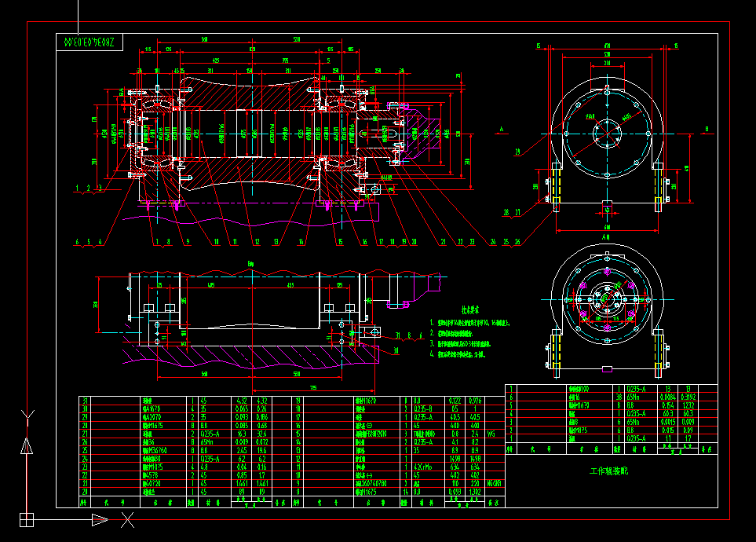The height and width of the screenshot is (542, 756).
Task: Select the Q235-B material cell in parts list
Action: coord(423,408)
